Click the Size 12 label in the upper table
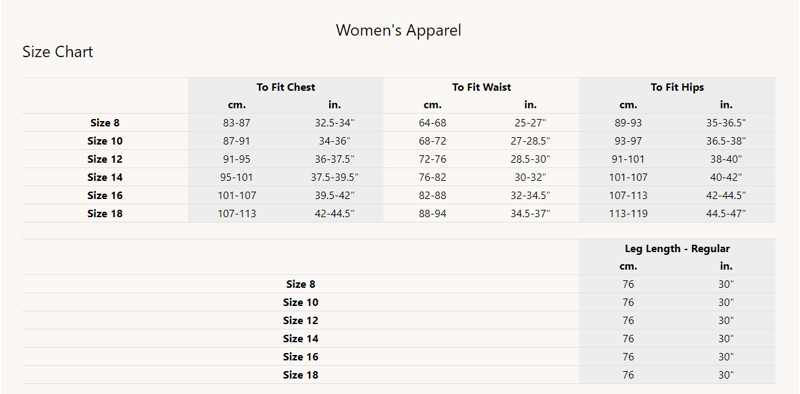 click(105, 159)
